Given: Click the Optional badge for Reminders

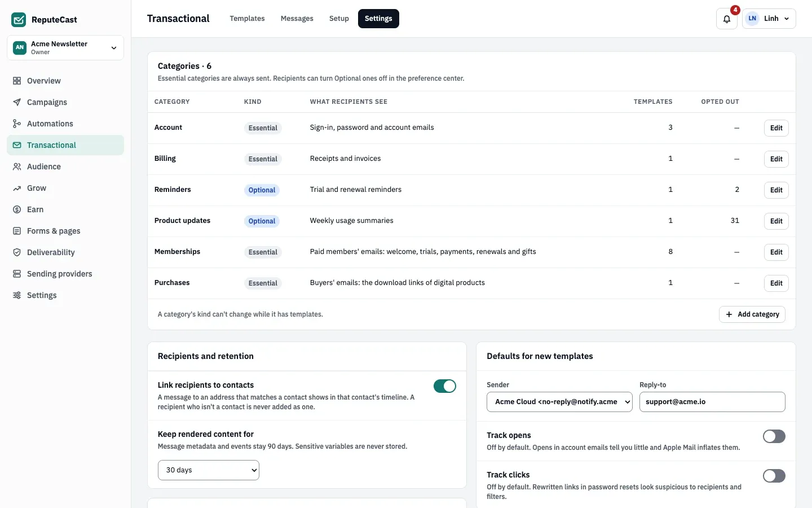Looking at the screenshot, I should tap(262, 190).
